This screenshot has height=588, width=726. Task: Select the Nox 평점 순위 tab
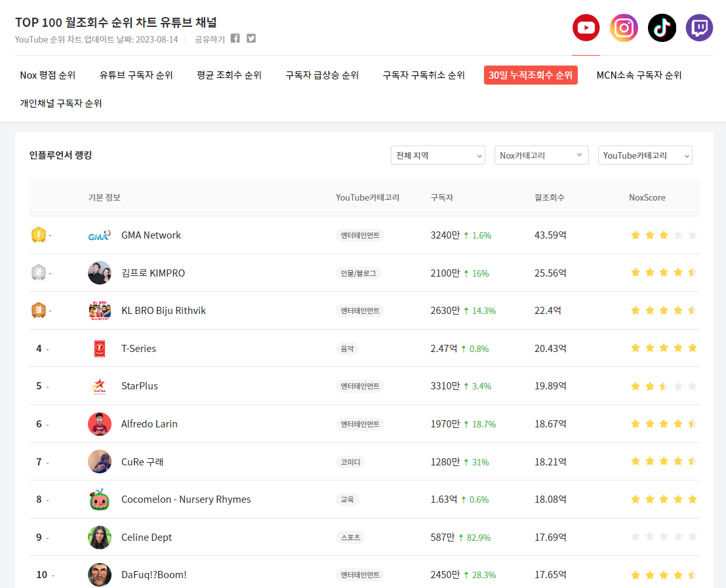point(48,75)
